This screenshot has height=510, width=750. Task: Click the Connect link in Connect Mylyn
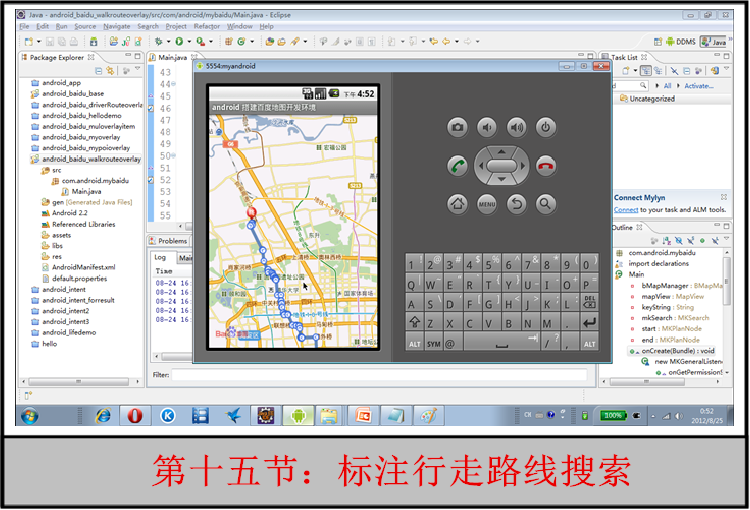click(x=626, y=210)
